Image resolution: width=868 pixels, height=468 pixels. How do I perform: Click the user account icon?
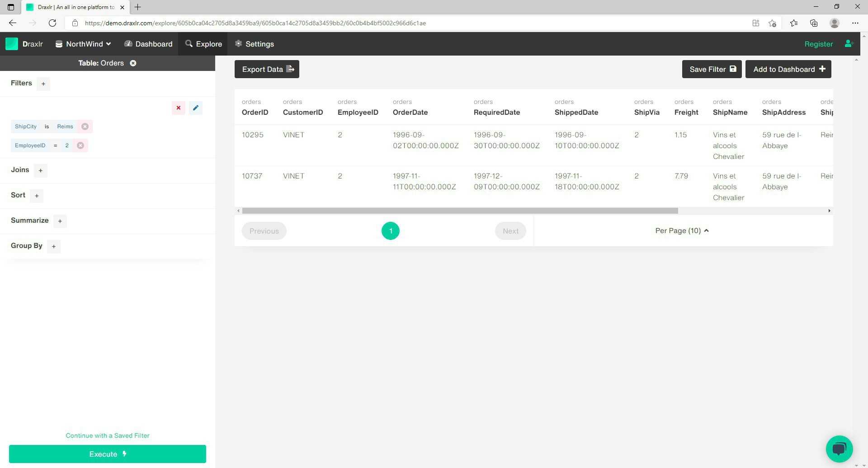point(849,44)
